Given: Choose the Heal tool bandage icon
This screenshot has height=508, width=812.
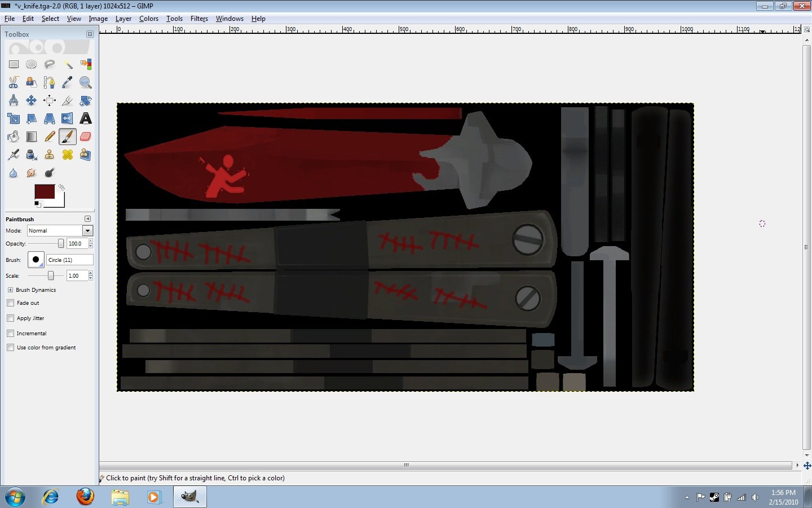Looking at the screenshot, I should (x=68, y=155).
